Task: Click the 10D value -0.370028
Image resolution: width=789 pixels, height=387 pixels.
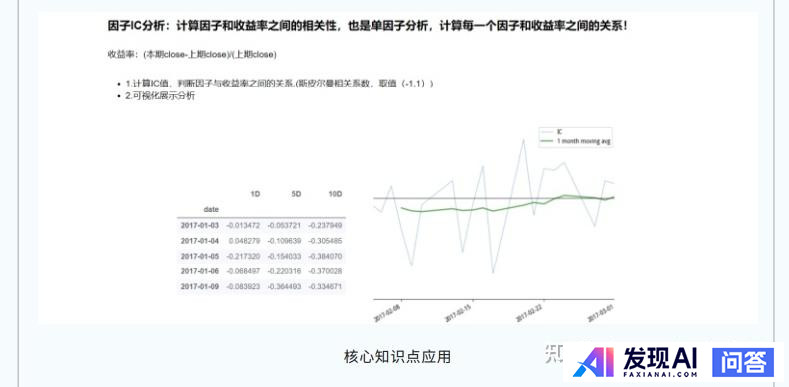Action: tap(325, 271)
